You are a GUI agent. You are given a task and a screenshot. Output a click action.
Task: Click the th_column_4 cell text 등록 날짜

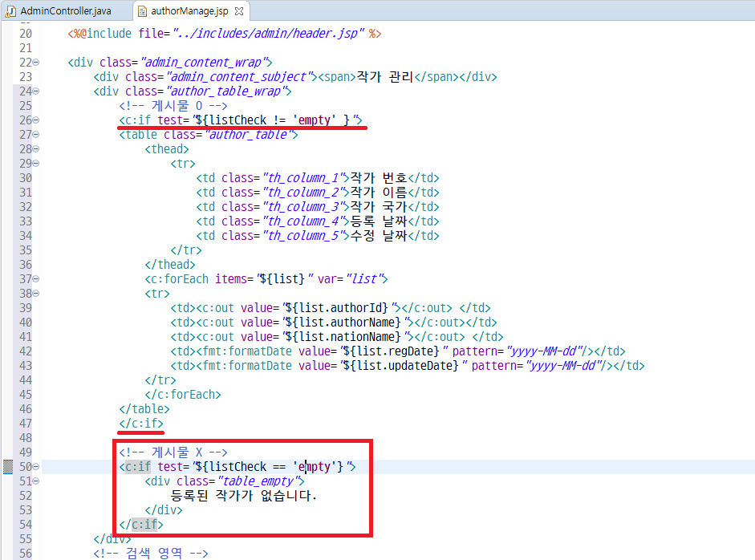pos(379,221)
